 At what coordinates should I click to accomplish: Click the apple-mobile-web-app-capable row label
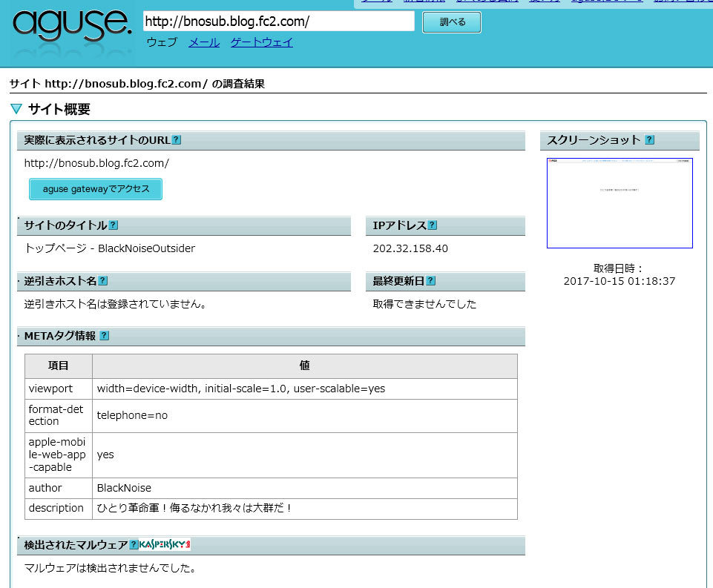pos(57,455)
